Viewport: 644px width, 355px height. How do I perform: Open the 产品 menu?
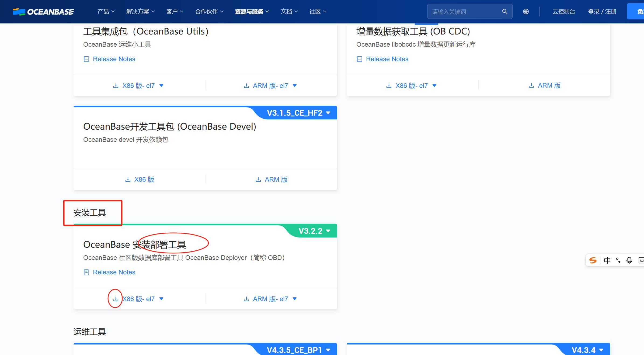(106, 12)
